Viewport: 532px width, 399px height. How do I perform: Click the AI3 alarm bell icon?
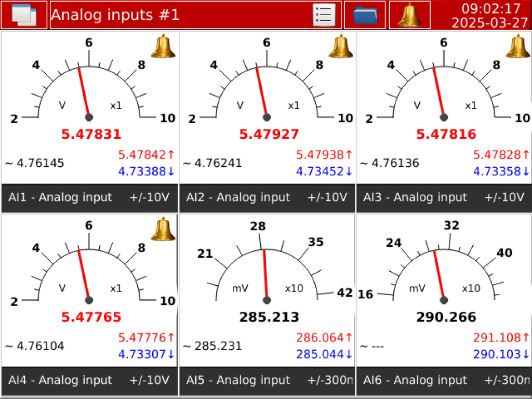tap(518, 46)
